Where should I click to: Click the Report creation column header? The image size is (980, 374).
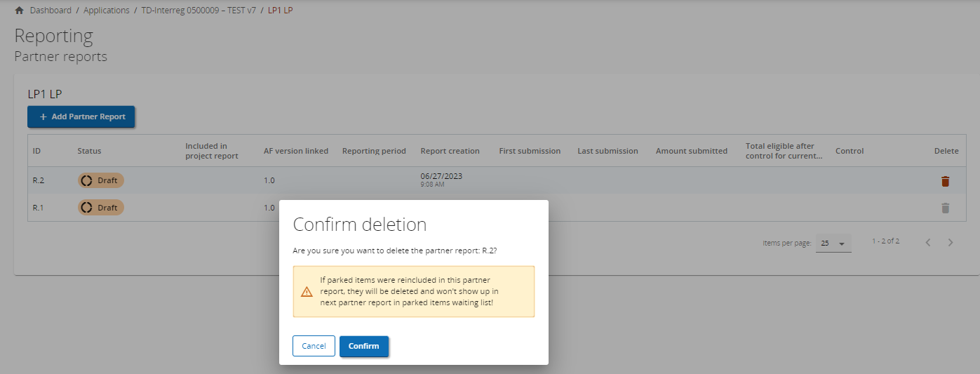450,151
